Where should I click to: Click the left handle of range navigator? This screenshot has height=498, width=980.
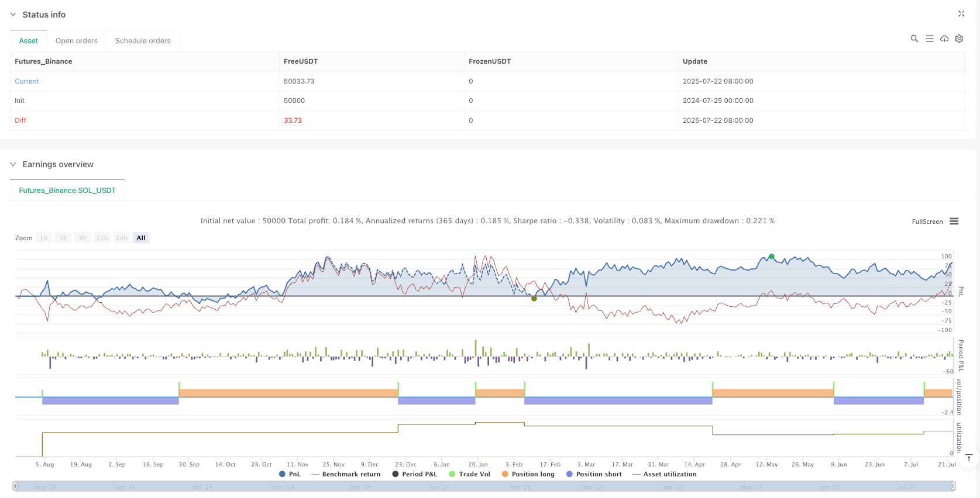click(x=15, y=486)
